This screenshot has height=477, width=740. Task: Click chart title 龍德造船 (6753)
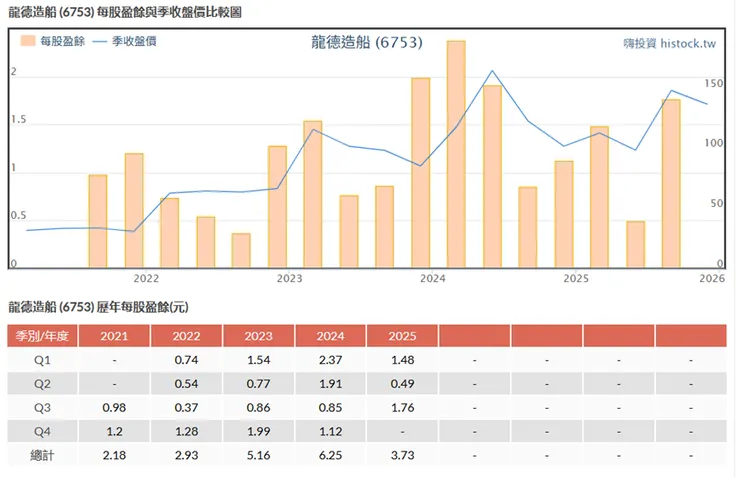pos(367,42)
